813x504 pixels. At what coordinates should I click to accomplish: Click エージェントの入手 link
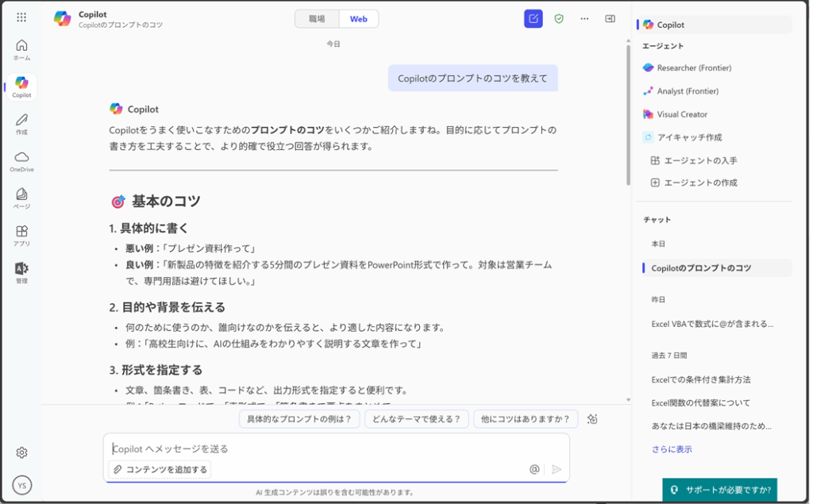pyautogui.click(x=694, y=161)
